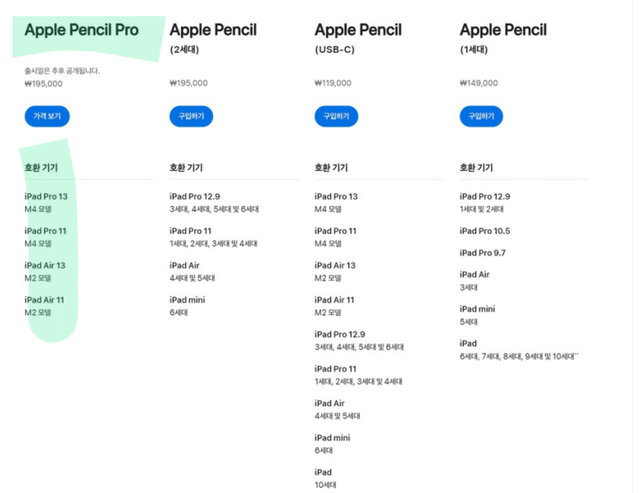The width and height of the screenshot is (640, 493).
Task: Select the Apple Pencil (2세대) title
Action: [213, 31]
